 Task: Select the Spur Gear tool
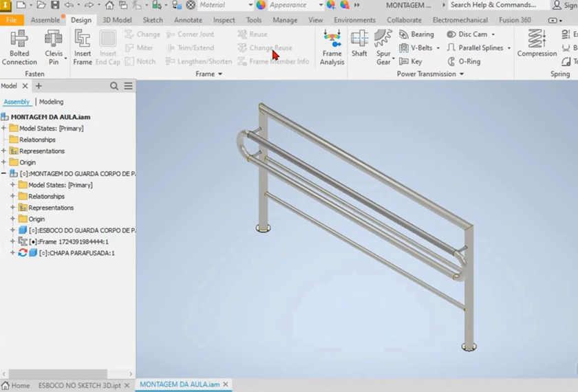[383, 47]
